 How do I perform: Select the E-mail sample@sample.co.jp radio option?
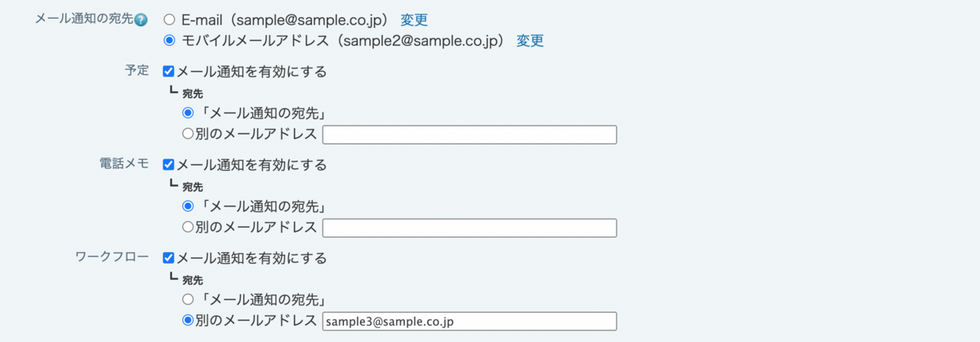[170, 20]
